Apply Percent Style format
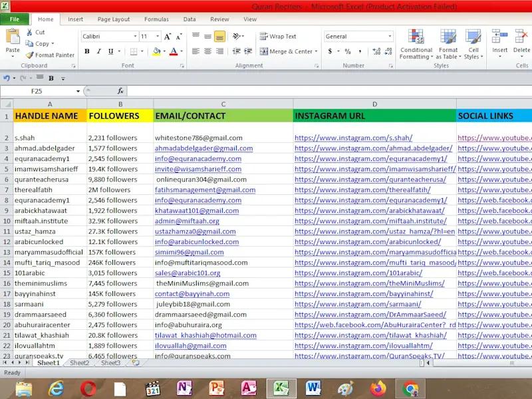The height and width of the screenshot is (399, 532). coord(348,52)
